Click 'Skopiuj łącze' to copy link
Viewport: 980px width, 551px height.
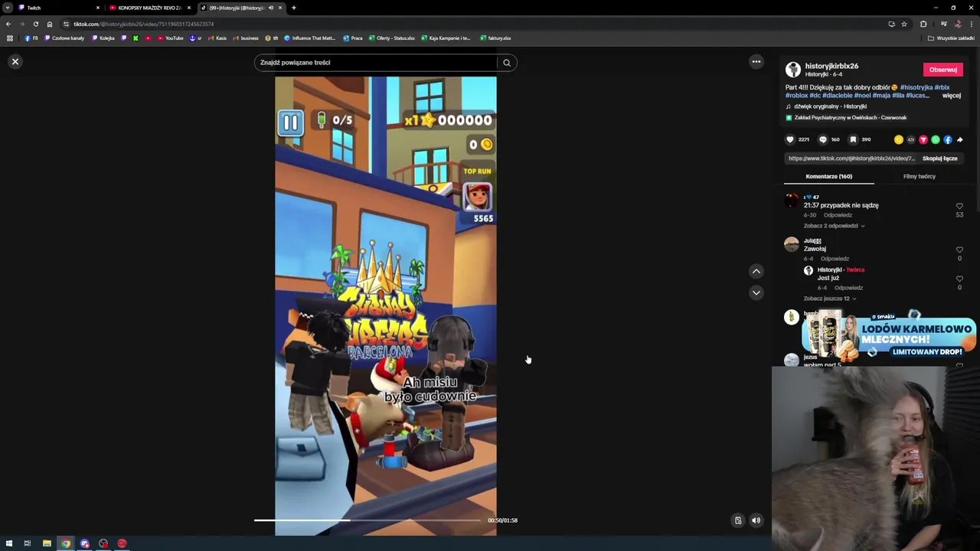click(939, 158)
